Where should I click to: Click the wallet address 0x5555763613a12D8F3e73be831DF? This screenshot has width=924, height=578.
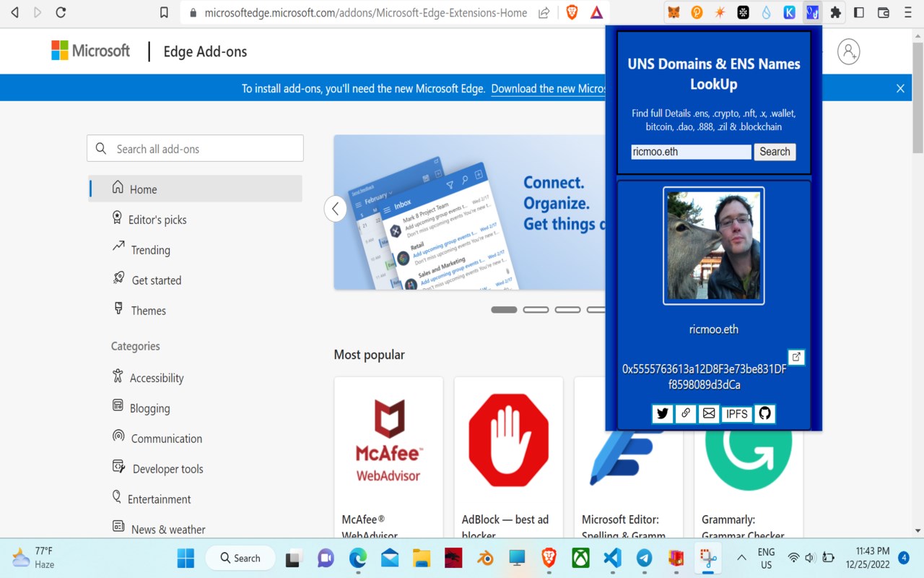[x=705, y=376]
